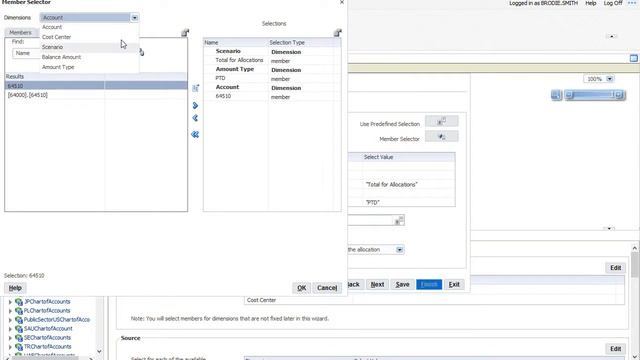The width and height of the screenshot is (640, 360).
Task: Click the Help link in page header
Action: coord(591,3)
